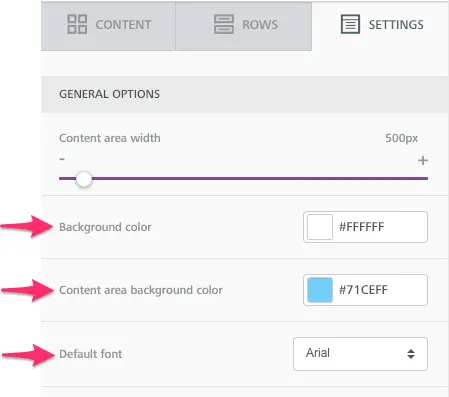Switch to the CONTENT tab
This screenshot has height=397, width=449.
tap(108, 26)
